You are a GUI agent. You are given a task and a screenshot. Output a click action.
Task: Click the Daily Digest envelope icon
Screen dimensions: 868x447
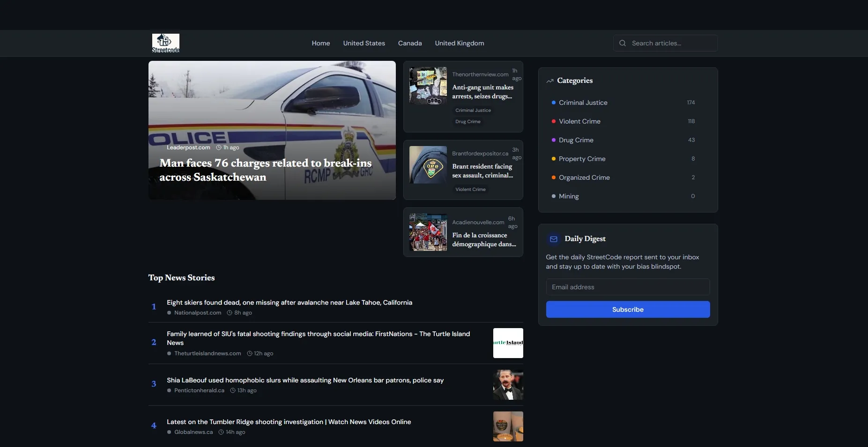553,239
